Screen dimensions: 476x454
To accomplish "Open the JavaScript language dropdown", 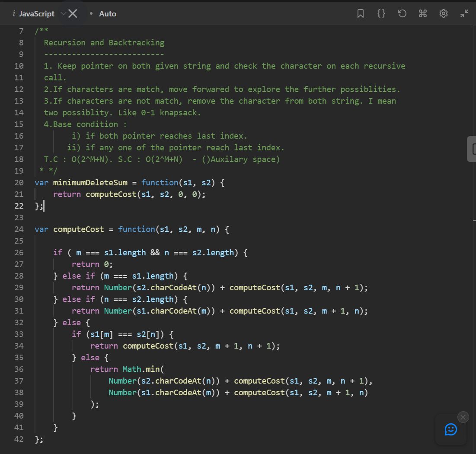I will [37, 14].
